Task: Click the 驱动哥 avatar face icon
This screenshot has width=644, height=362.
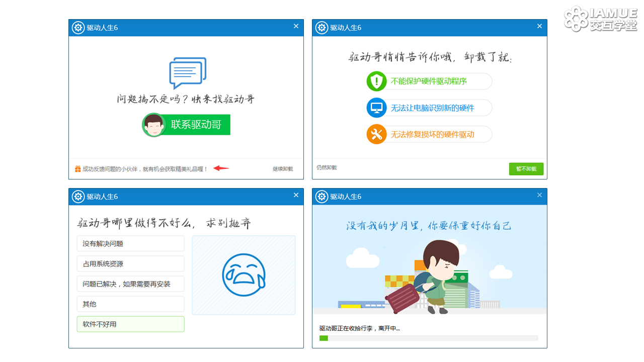Action: [154, 125]
